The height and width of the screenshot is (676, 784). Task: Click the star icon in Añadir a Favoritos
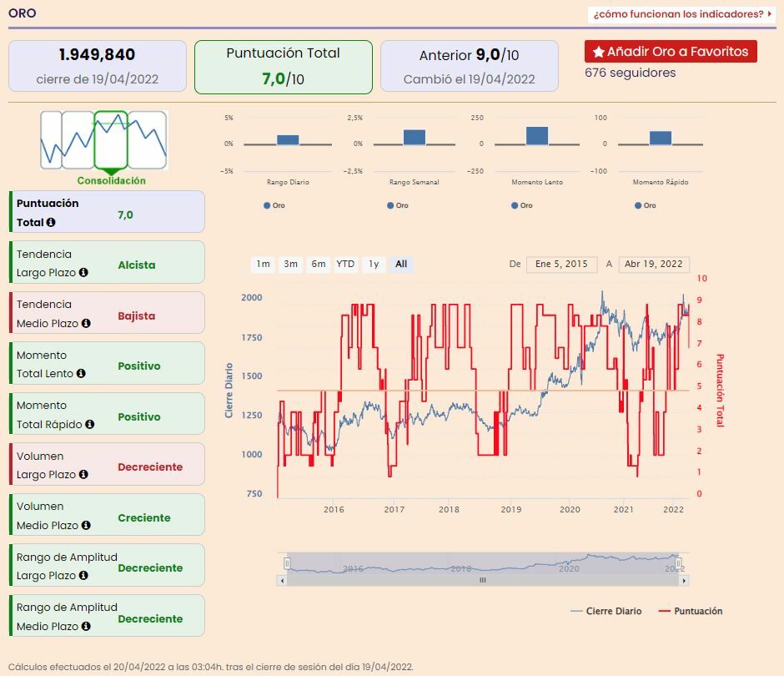[599, 52]
